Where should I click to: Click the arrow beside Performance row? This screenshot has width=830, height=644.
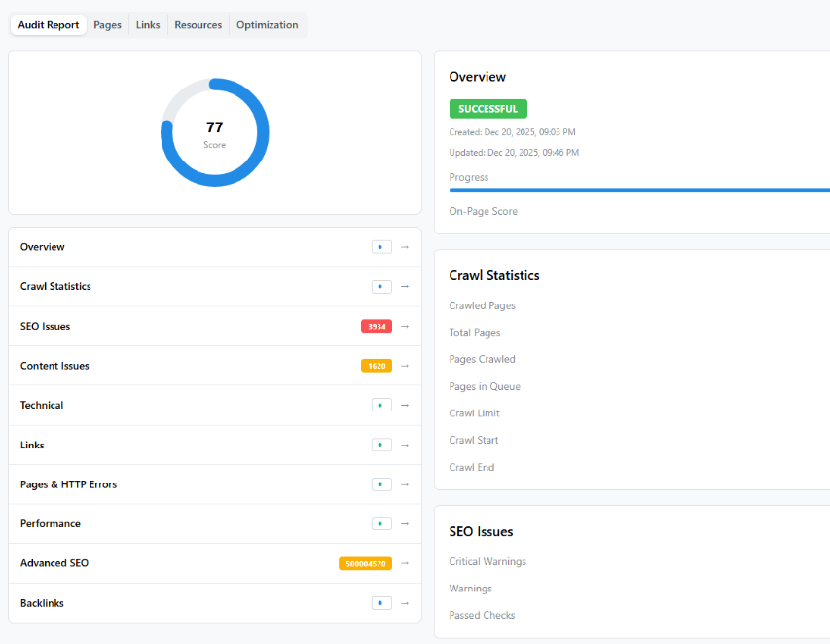(x=405, y=523)
